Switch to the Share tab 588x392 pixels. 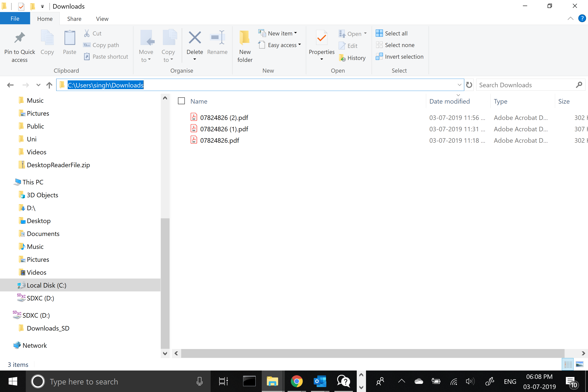click(x=74, y=19)
